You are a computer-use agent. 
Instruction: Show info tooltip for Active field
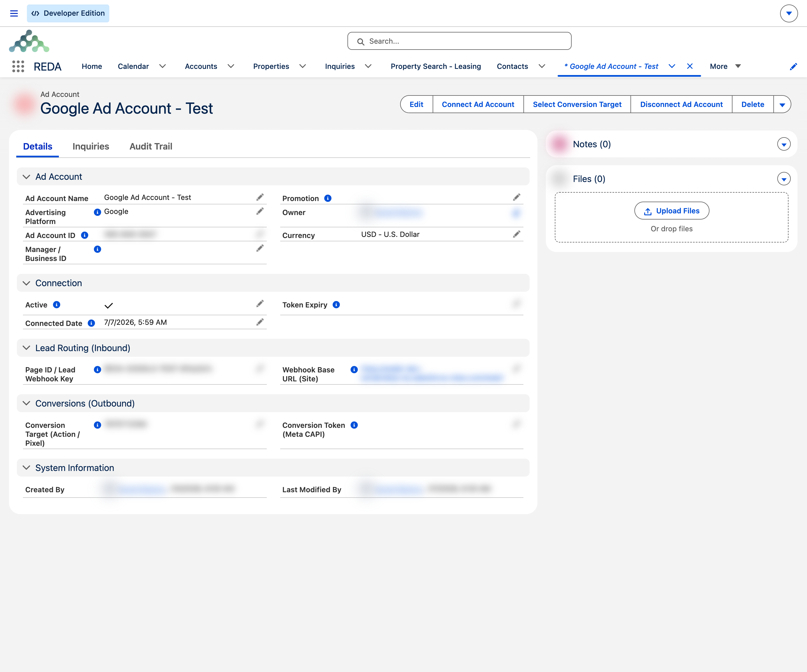[x=57, y=305]
